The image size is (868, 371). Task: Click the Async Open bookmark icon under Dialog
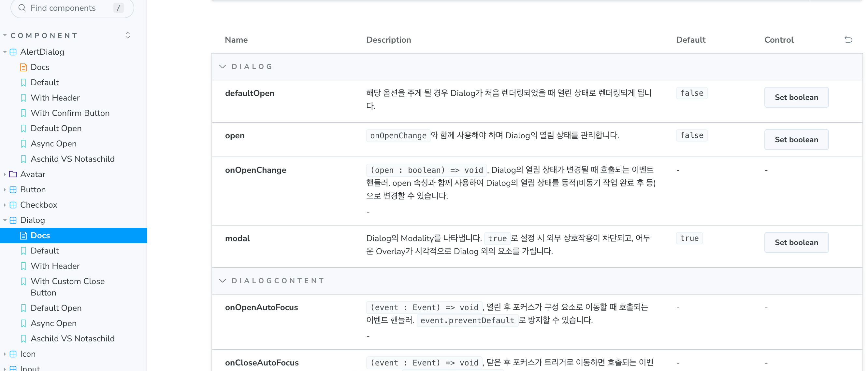click(x=23, y=323)
